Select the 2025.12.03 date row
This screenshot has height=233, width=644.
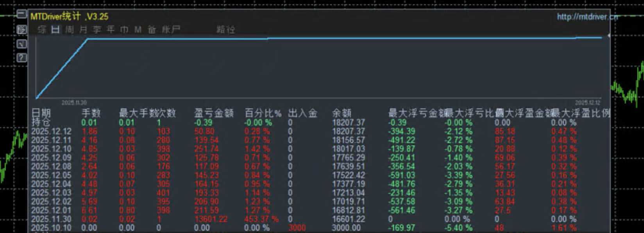coord(51,193)
